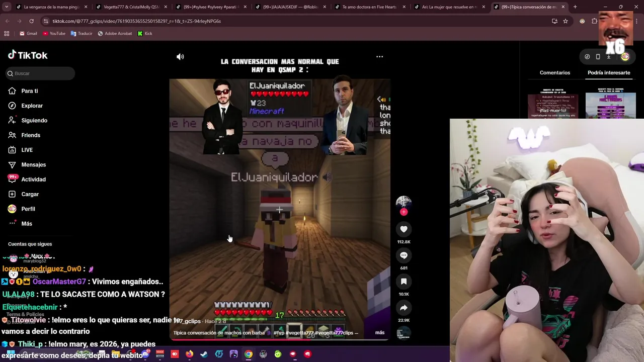
Task: Open Kick bookmark
Action: pos(145,33)
